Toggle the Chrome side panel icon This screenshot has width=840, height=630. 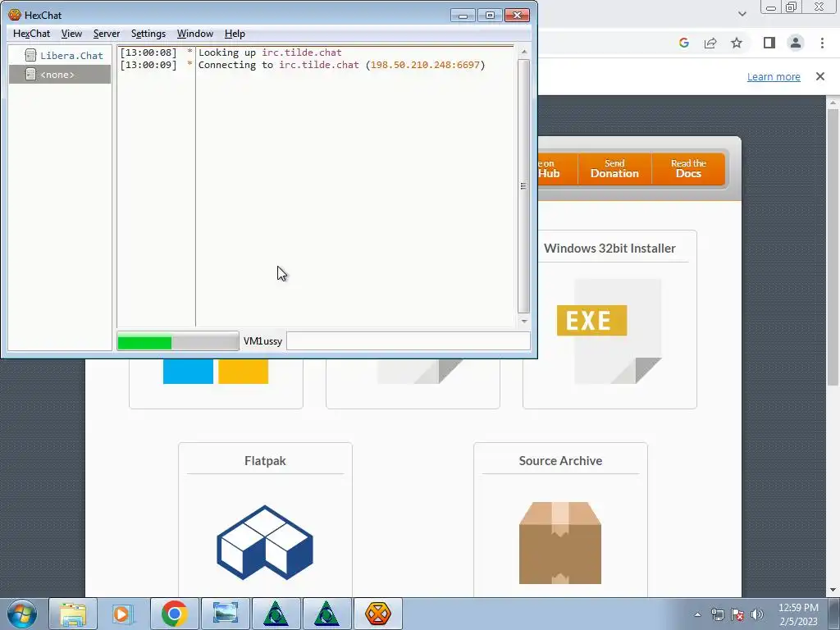pyautogui.click(x=769, y=43)
